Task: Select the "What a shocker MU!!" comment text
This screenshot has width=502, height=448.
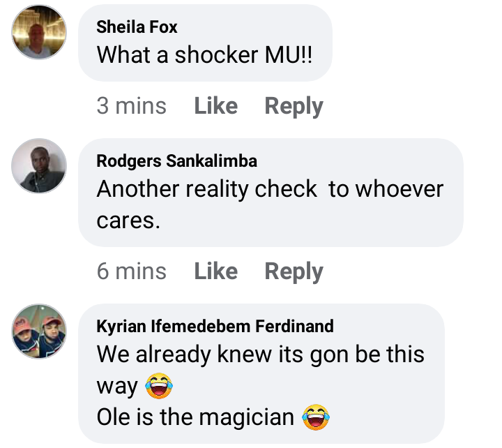Action: [x=204, y=55]
